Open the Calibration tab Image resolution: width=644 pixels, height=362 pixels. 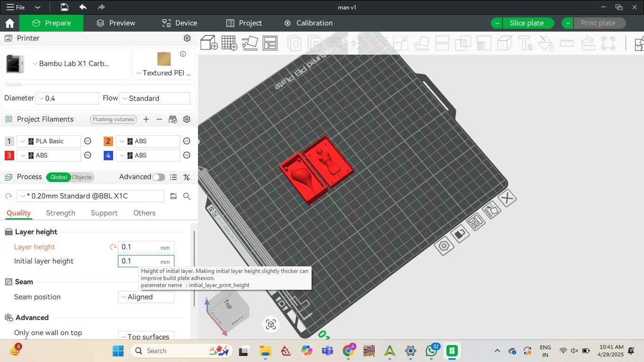tap(309, 23)
